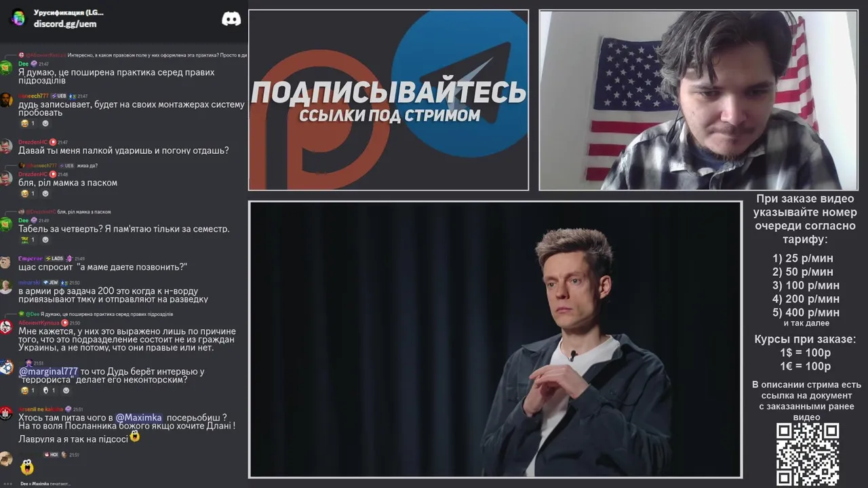Click the red badge next to АбонентКуліша
This screenshot has height=488, width=868.
tap(65, 323)
